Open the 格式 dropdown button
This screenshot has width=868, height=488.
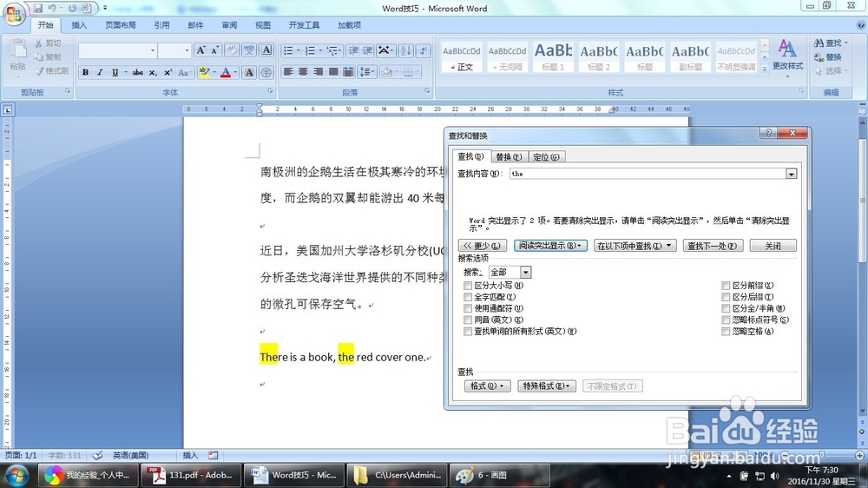coord(487,386)
